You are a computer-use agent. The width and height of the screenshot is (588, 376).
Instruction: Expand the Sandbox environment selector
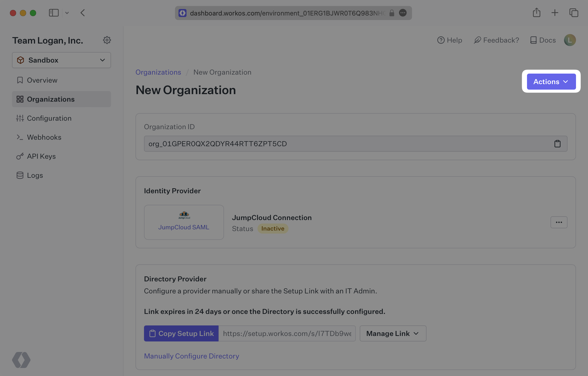(x=61, y=60)
